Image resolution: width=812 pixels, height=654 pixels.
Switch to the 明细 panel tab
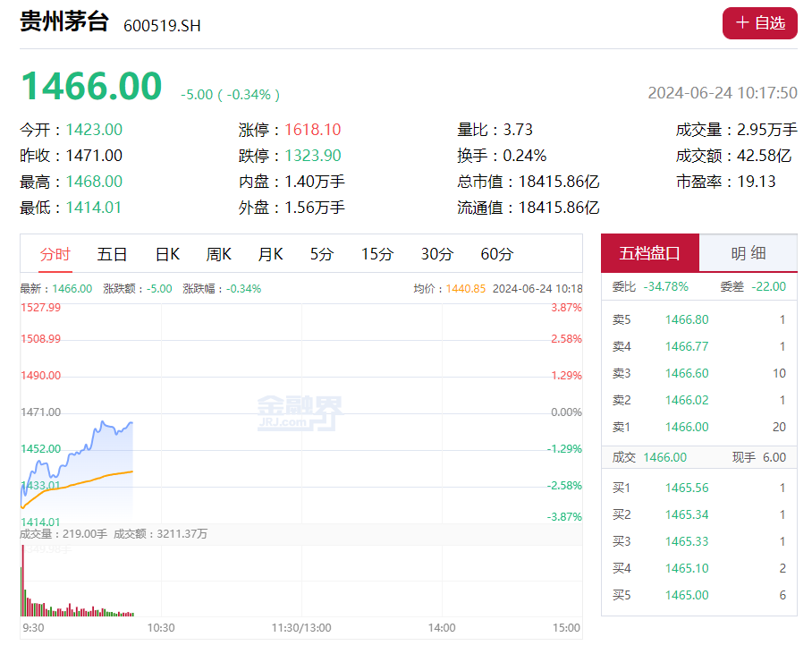(x=748, y=253)
